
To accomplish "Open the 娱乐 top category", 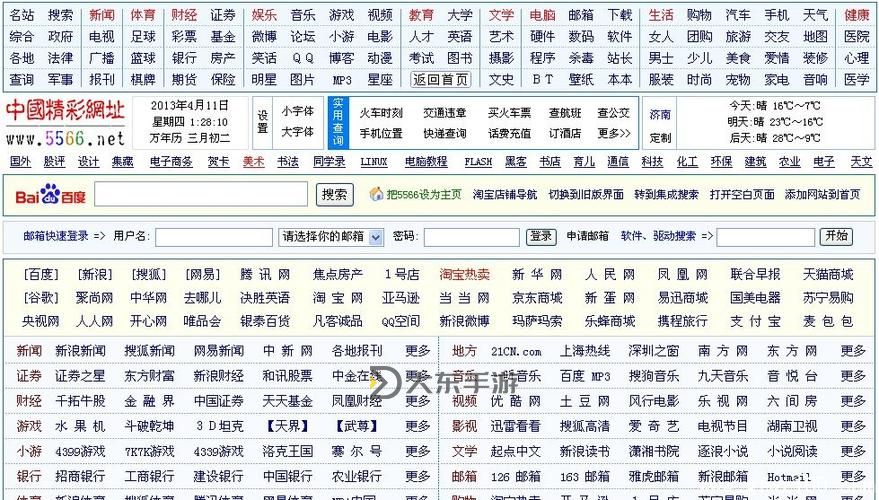I will tap(264, 15).
